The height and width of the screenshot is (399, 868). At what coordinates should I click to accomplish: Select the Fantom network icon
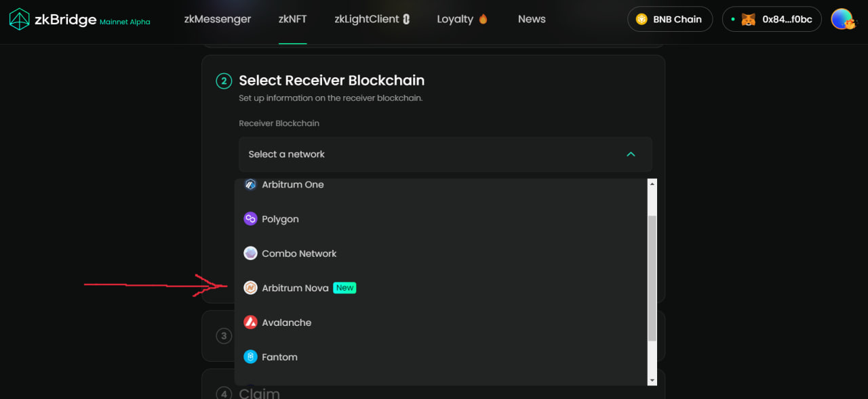coord(251,356)
